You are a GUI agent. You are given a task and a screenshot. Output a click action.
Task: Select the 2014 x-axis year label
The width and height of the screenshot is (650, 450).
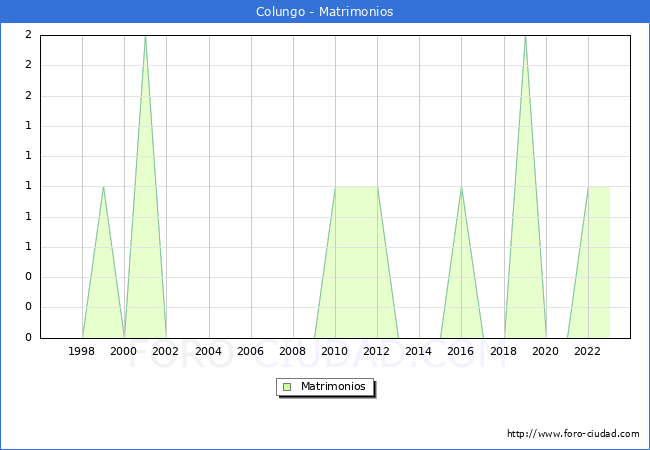click(419, 351)
